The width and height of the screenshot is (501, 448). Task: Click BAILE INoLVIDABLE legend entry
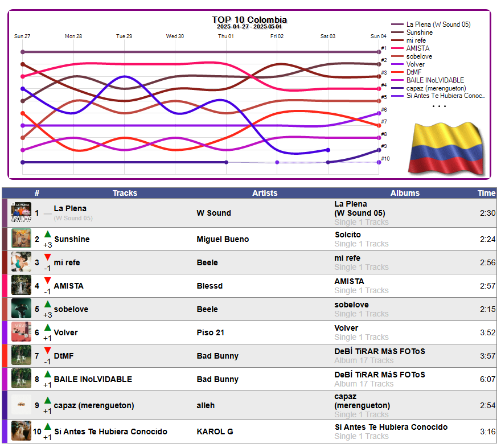[428, 80]
